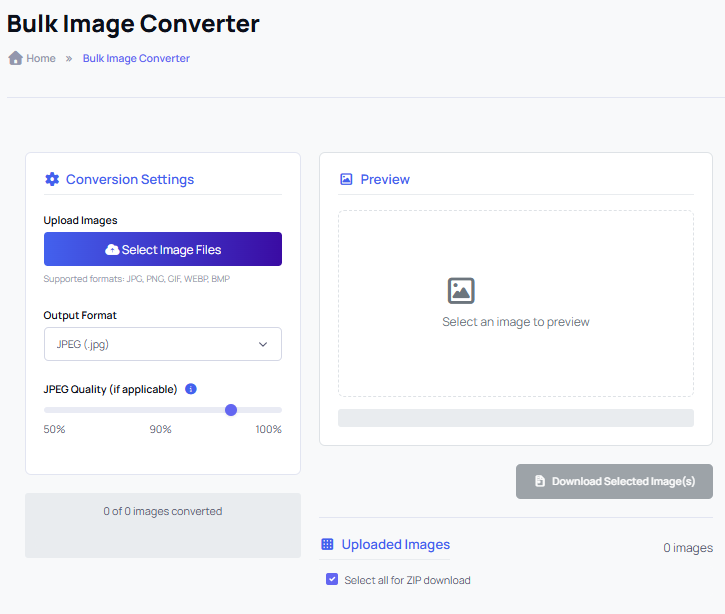The height and width of the screenshot is (614, 725).
Task: Click the Preview picture icon in header
Action: pos(346,179)
